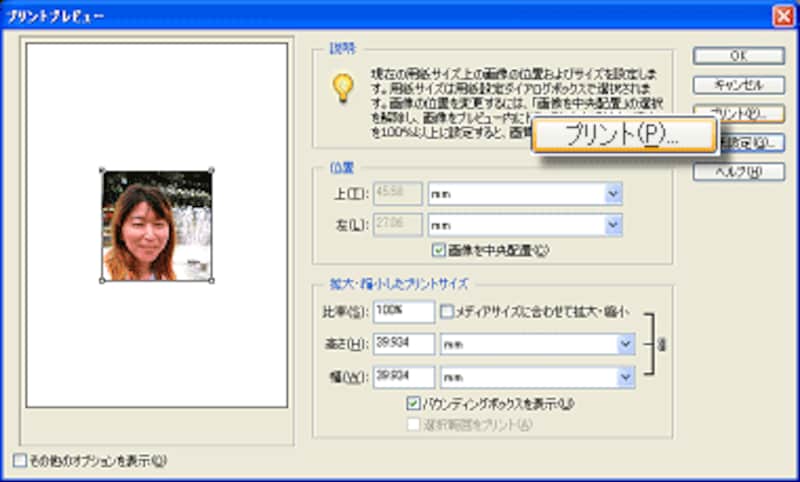
Task: Click the lightbulb tip icon
Action: click(343, 89)
